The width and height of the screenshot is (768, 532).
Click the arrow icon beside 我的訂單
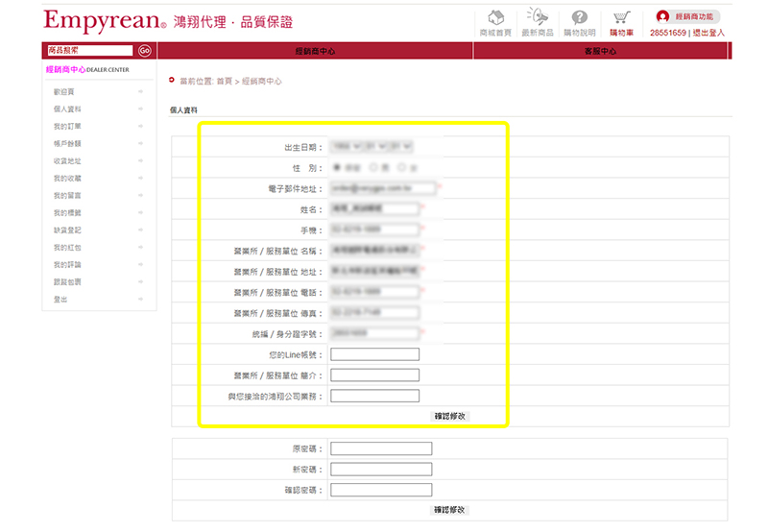(141, 127)
